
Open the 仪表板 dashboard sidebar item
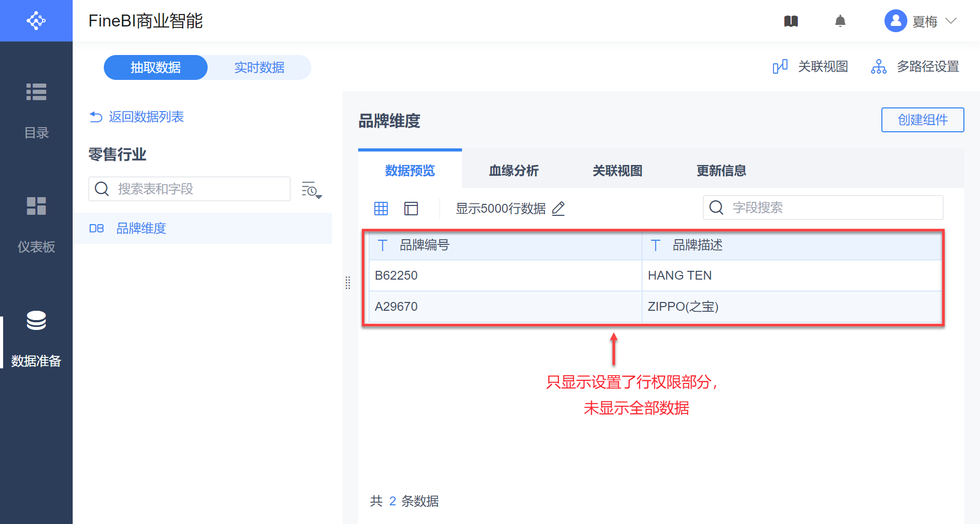pos(36,225)
